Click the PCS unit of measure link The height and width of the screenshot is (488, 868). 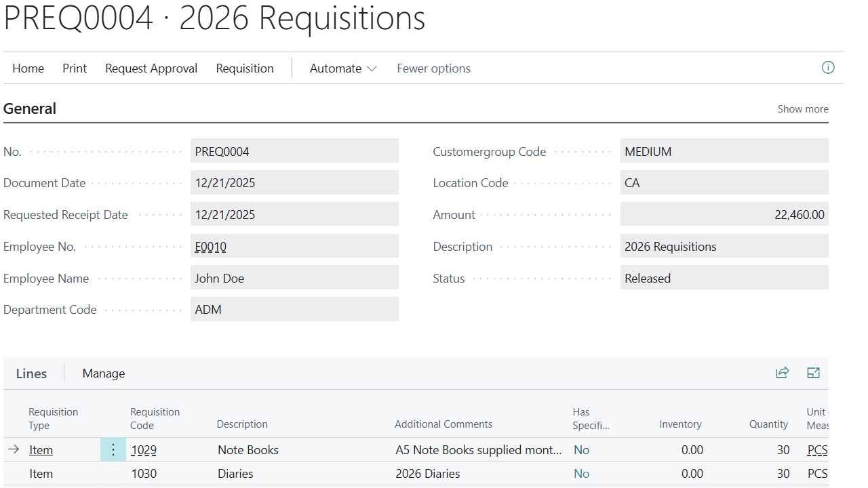pyautogui.click(x=816, y=449)
